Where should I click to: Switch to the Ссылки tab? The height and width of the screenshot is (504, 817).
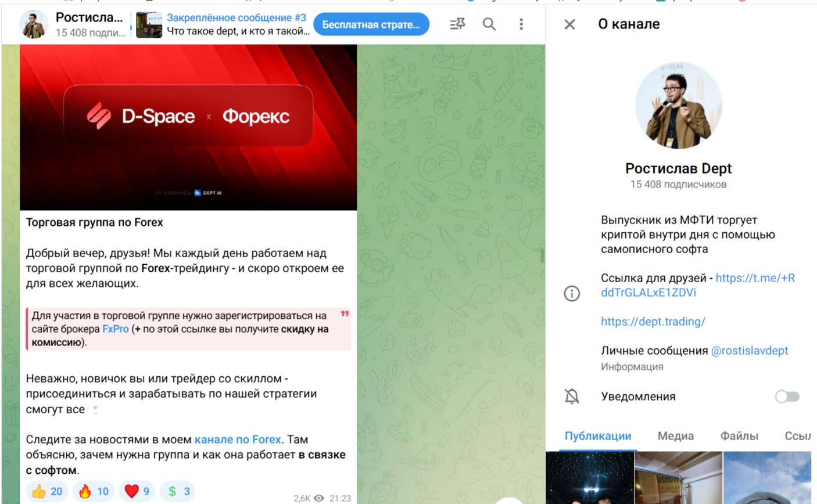[x=798, y=436]
